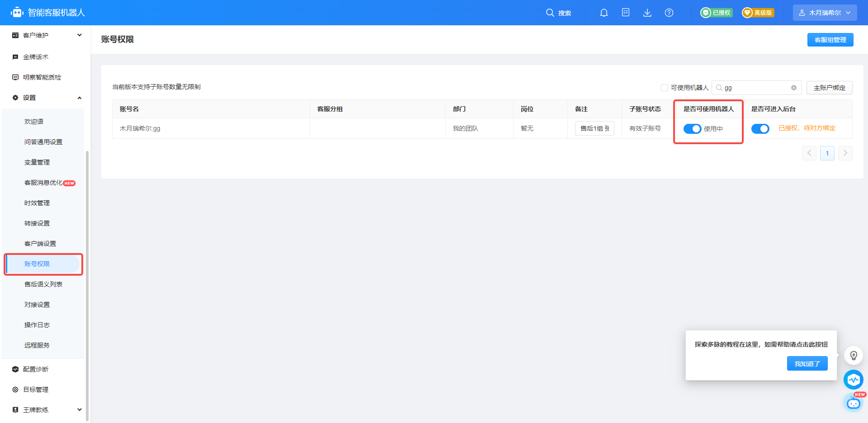The width and height of the screenshot is (868, 423).
Task: Click the robot logo icon in header
Action: [x=17, y=13]
